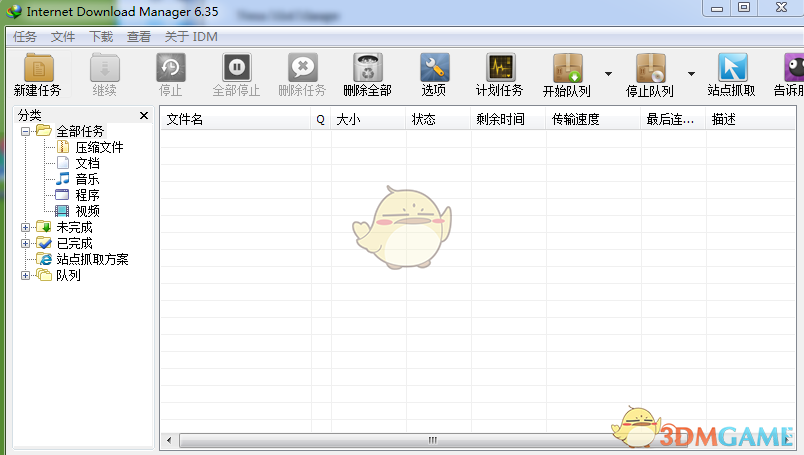
Task: Expand the 队列 tree node
Action: 25,275
